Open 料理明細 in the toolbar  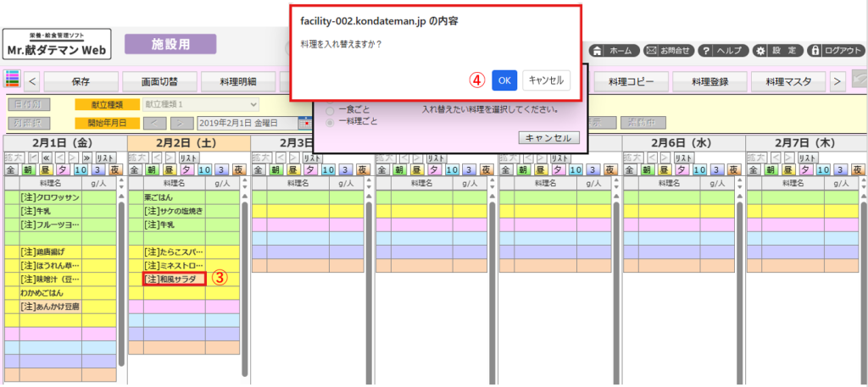(240, 82)
